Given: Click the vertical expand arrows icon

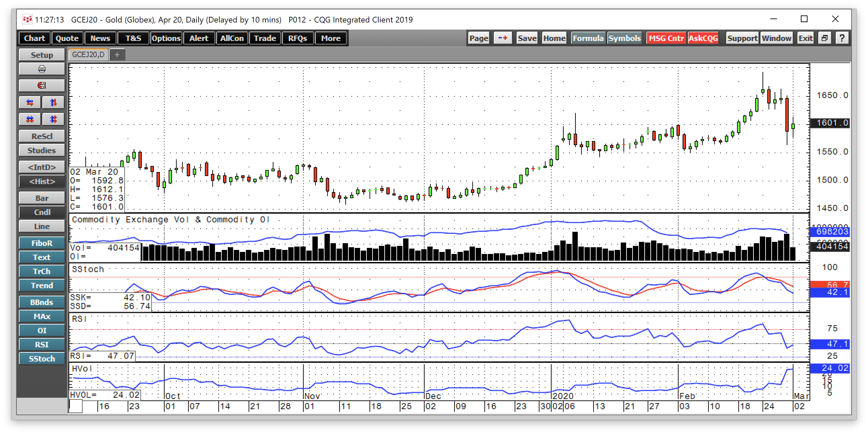Looking at the screenshot, I should click(53, 119).
